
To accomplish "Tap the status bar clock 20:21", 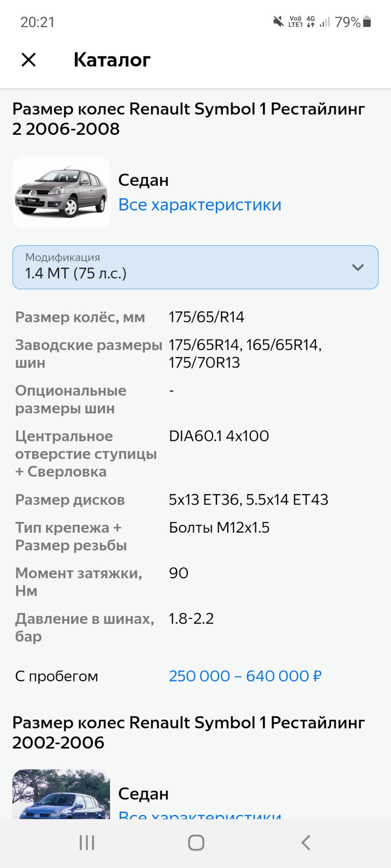I will coord(38,22).
